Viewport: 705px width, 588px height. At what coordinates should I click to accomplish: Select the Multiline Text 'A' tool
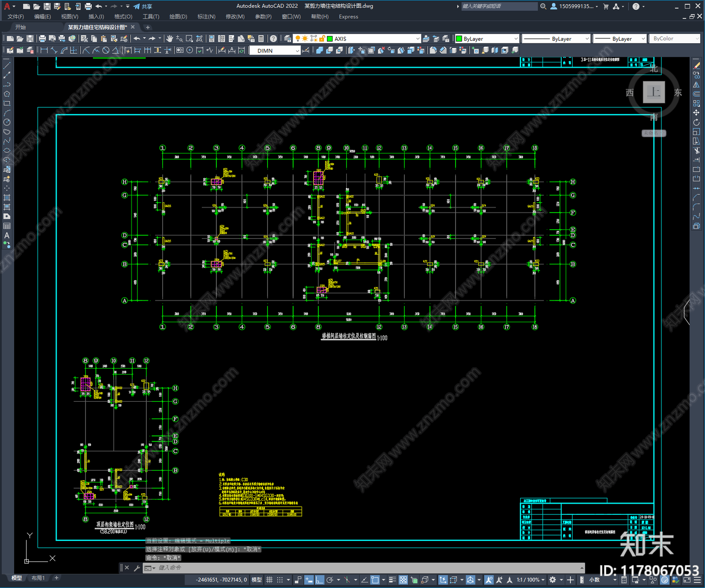pyautogui.click(x=7, y=235)
